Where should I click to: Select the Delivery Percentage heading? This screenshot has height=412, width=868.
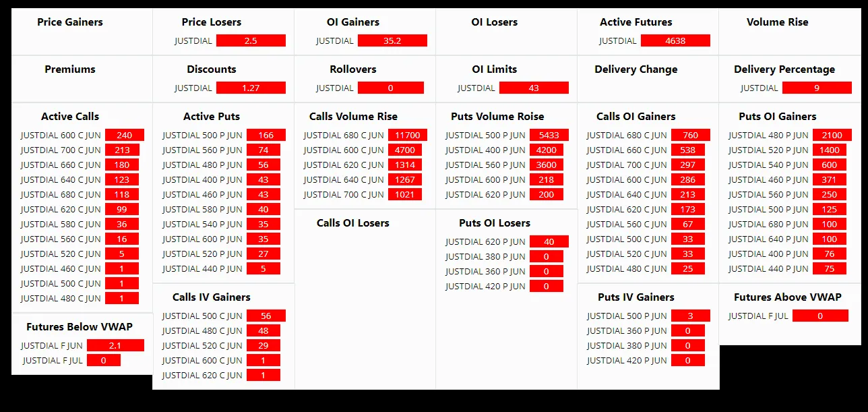tap(784, 69)
